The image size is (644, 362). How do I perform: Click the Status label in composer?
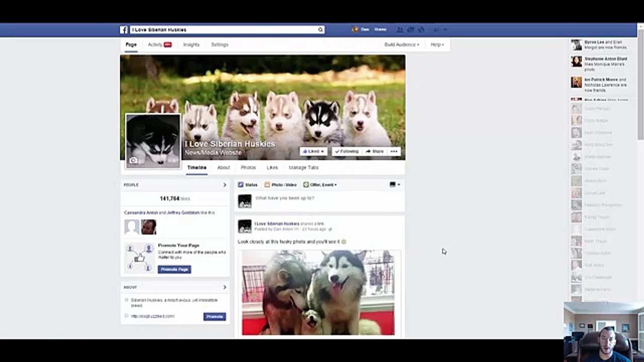pyautogui.click(x=251, y=185)
